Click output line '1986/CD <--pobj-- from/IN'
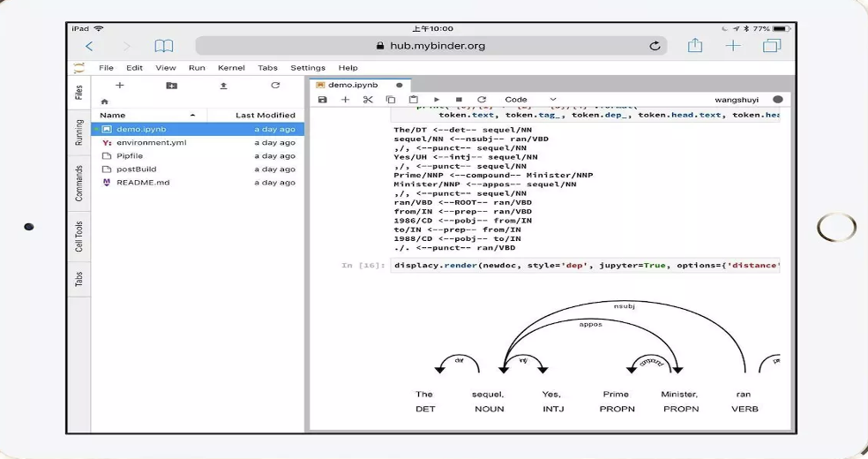868x459 pixels. click(463, 221)
